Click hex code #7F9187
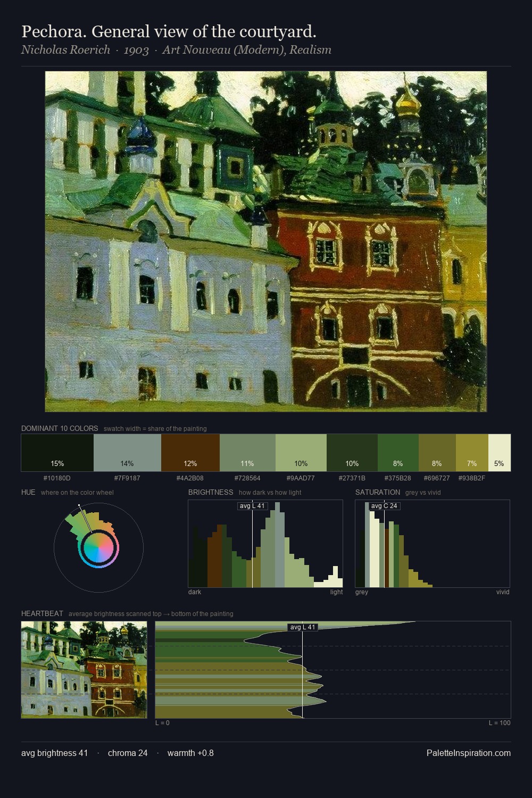The image size is (532, 798). (x=127, y=478)
